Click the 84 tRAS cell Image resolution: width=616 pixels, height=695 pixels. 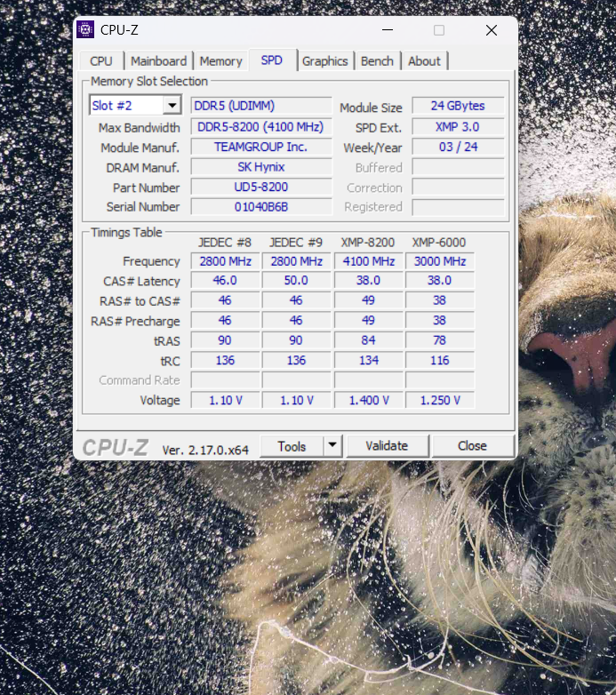click(x=368, y=340)
